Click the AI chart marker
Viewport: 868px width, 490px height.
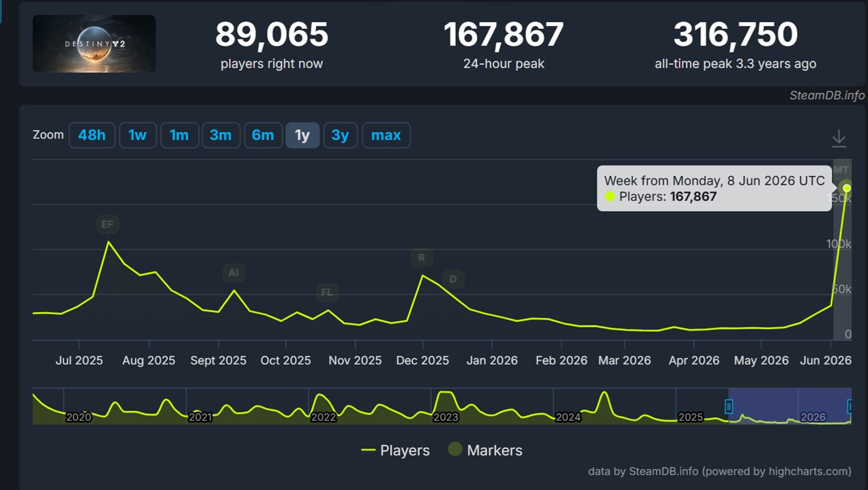233,272
